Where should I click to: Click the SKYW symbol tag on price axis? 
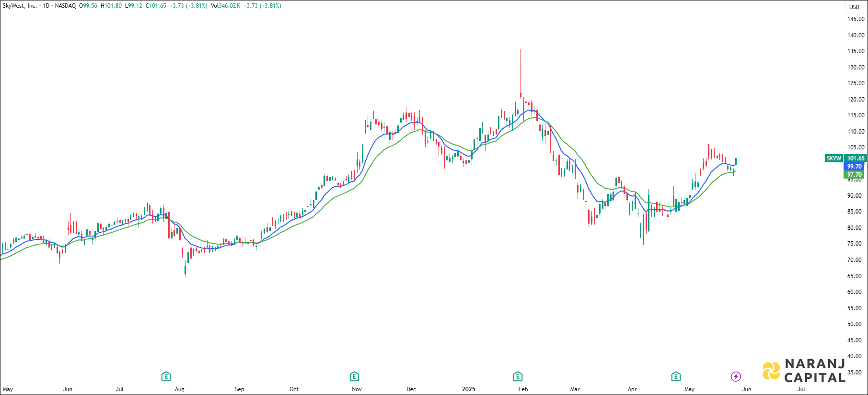click(834, 158)
